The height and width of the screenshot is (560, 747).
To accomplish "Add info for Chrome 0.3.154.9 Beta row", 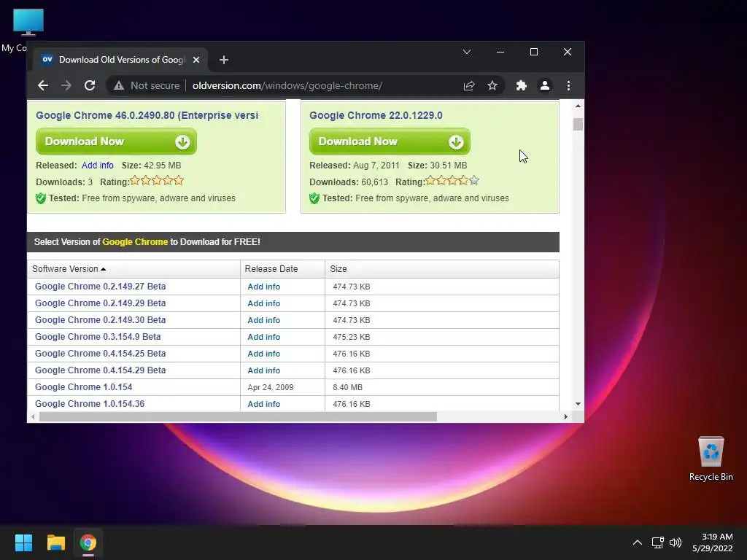I will 263,337.
